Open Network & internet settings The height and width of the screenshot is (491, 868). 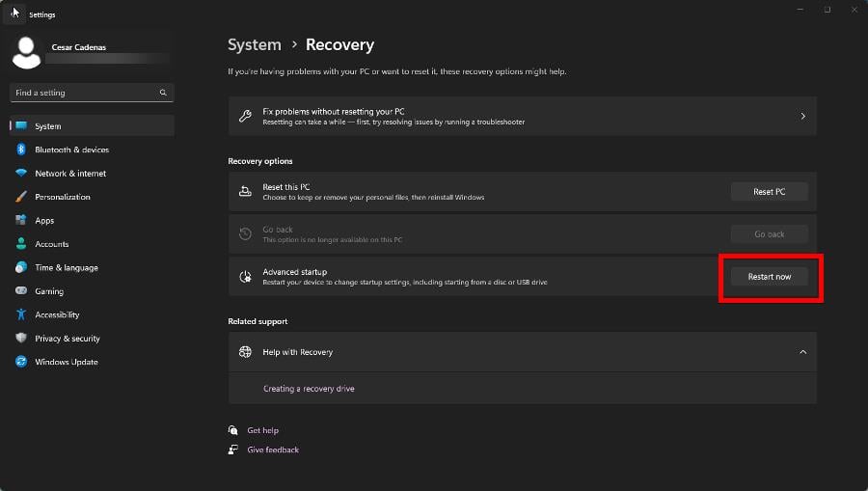(70, 174)
